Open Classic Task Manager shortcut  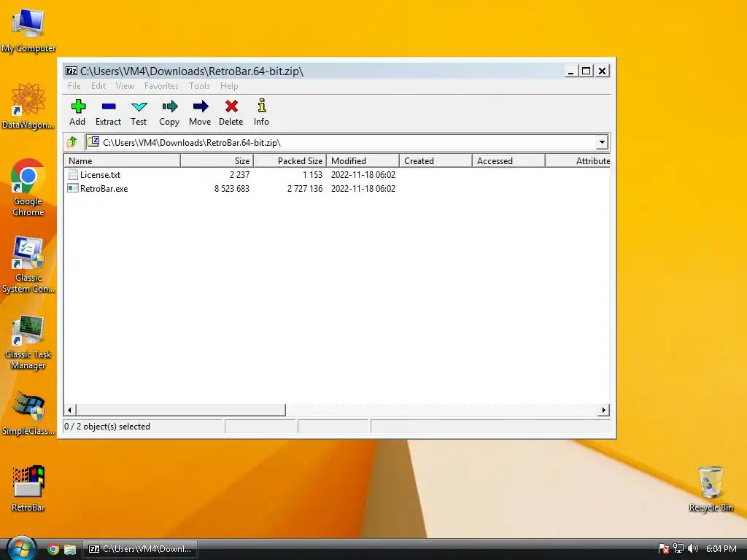coord(28,342)
